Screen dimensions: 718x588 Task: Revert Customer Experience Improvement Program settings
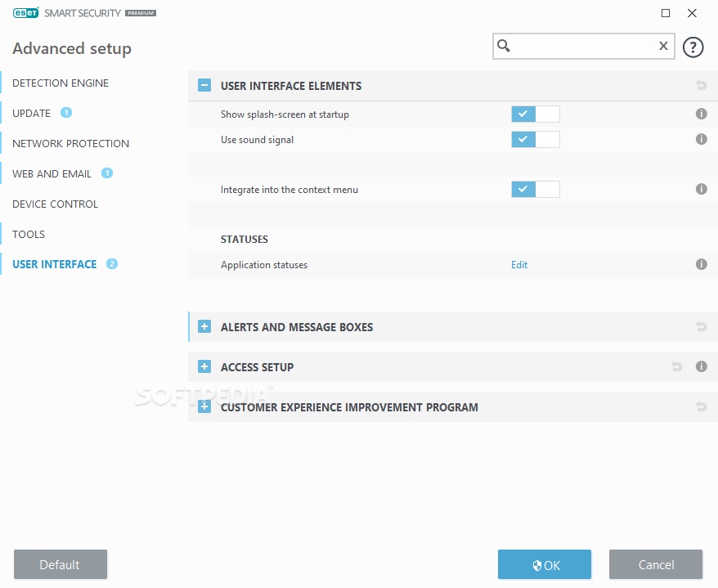[701, 406]
